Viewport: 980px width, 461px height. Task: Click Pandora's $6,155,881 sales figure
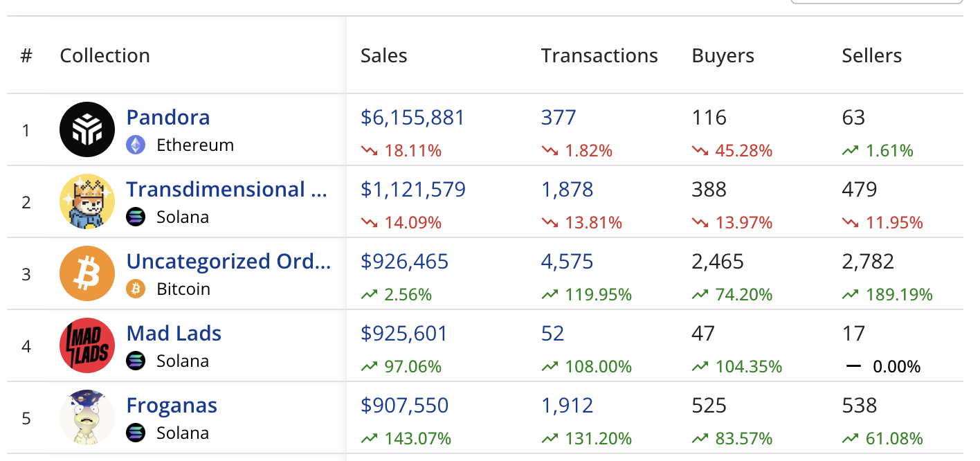pyautogui.click(x=412, y=117)
